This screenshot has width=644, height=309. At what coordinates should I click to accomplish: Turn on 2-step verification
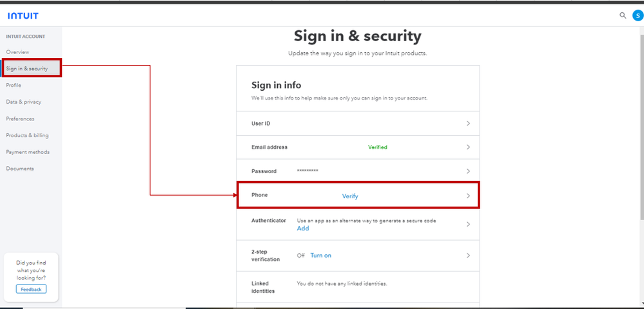tap(320, 256)
